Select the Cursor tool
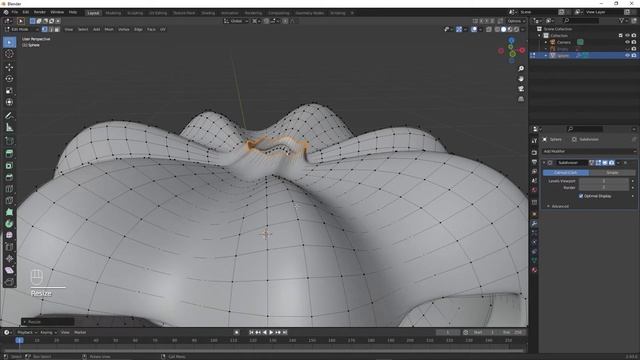The width and height of the screenshot is (640, 360). [x=9, y=53]
